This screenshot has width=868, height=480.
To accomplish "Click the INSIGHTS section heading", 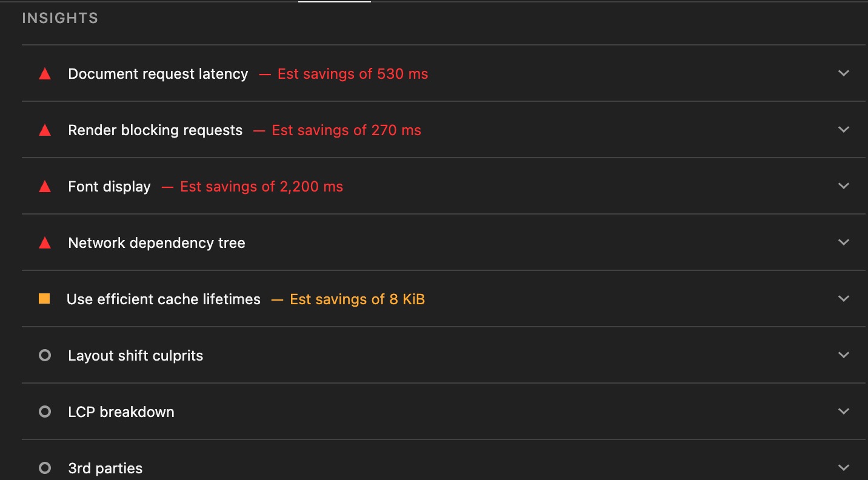I will [x=60, y=18].
